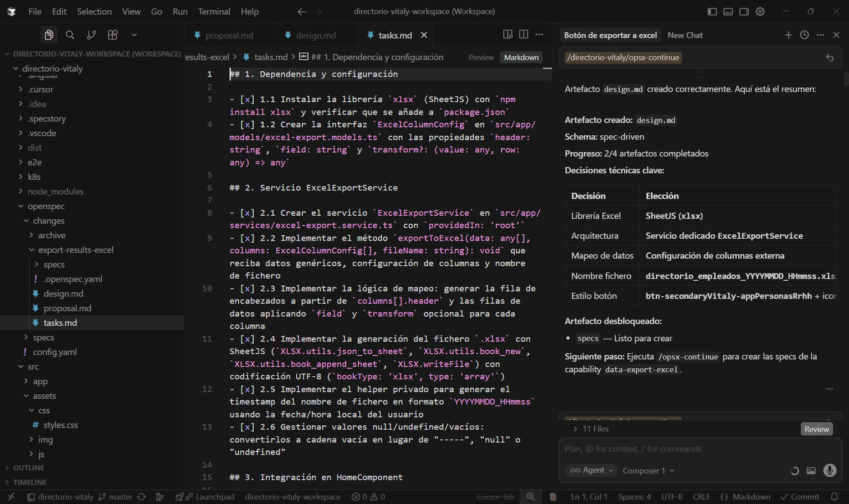Toggle the bottom panel layout icon
This screenshot has height=504, width=849.
click(x=728, y=11)
